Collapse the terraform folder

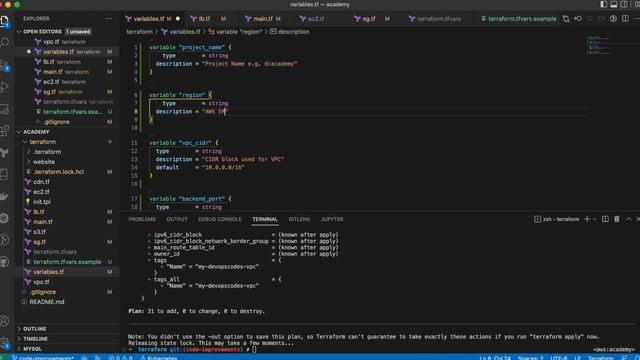point(42,142)
